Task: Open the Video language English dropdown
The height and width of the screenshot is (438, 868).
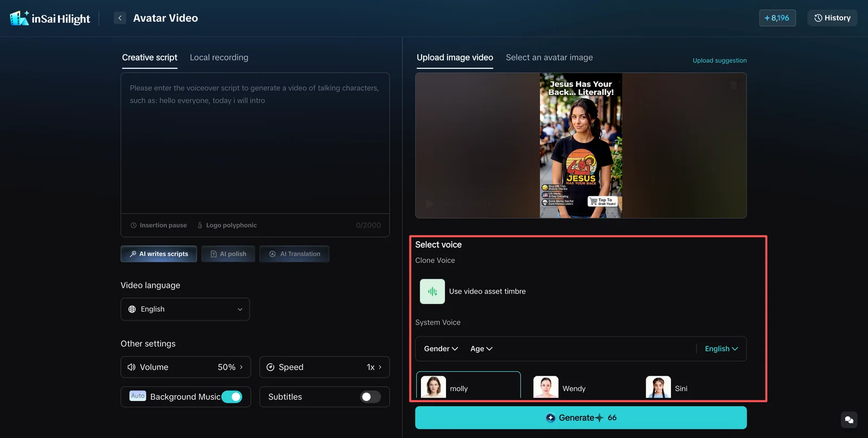Action: coord(185,309)
